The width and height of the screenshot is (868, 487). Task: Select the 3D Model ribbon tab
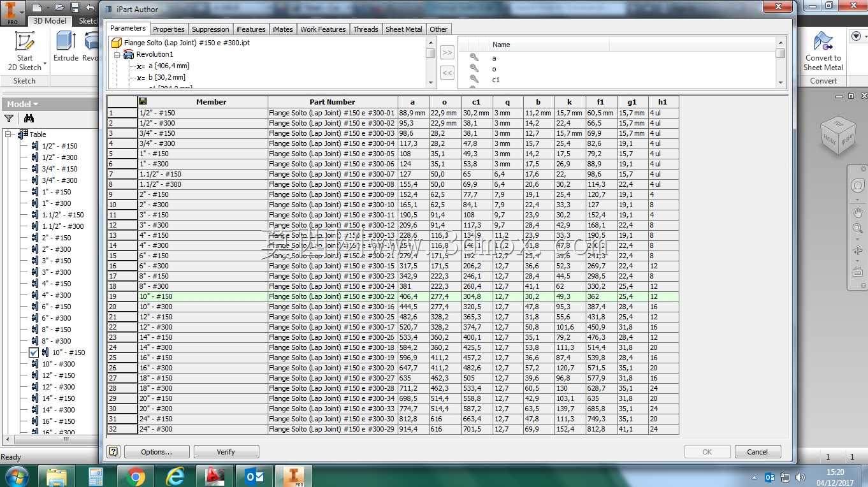point(50,20)
